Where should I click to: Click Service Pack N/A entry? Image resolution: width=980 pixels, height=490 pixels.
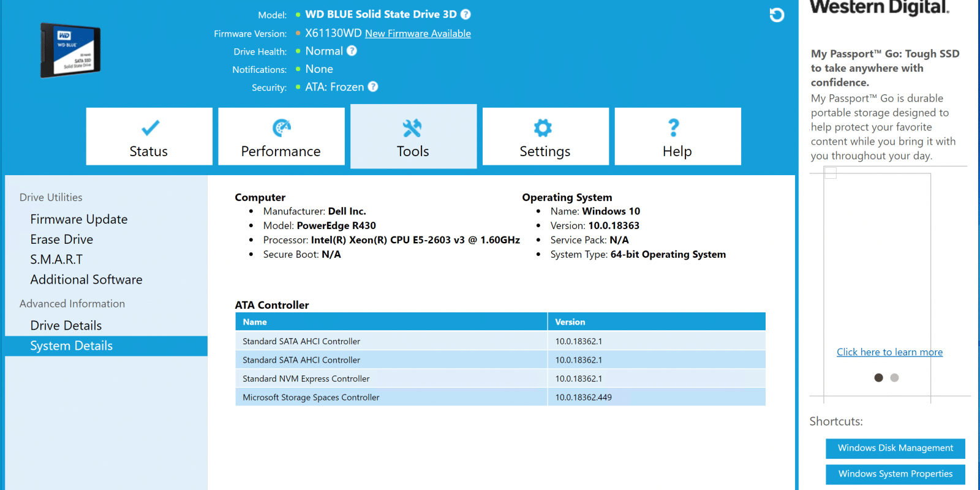(x=590, y=240)
